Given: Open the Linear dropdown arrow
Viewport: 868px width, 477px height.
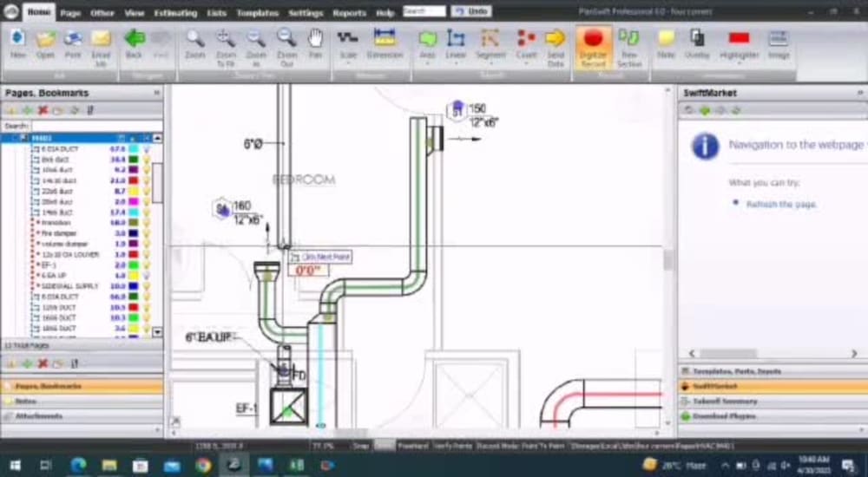Looking at the screenshot, I should [x=456, y=63].
